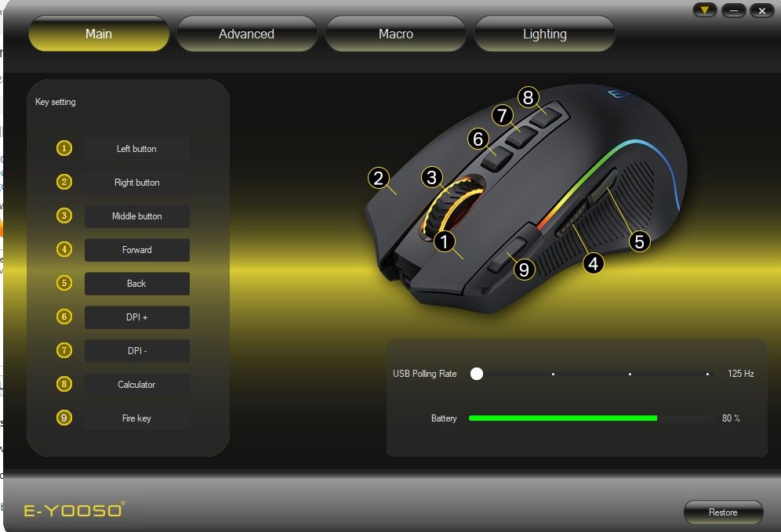Click the Key setting heading
This screenshot has width=781, height=532.
point(56,102)
